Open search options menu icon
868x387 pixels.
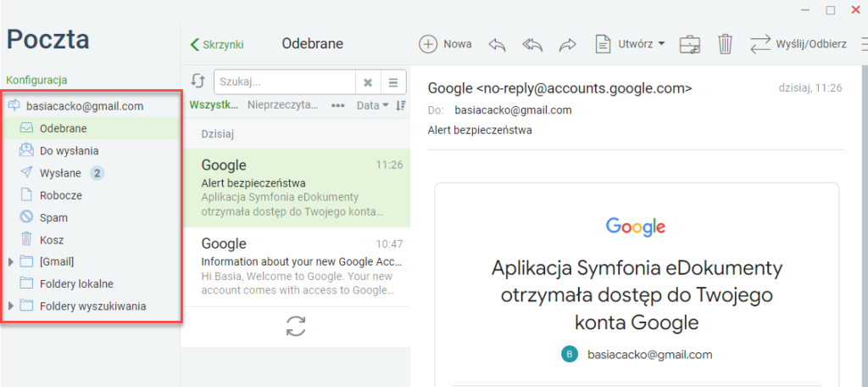click(393, 82)
